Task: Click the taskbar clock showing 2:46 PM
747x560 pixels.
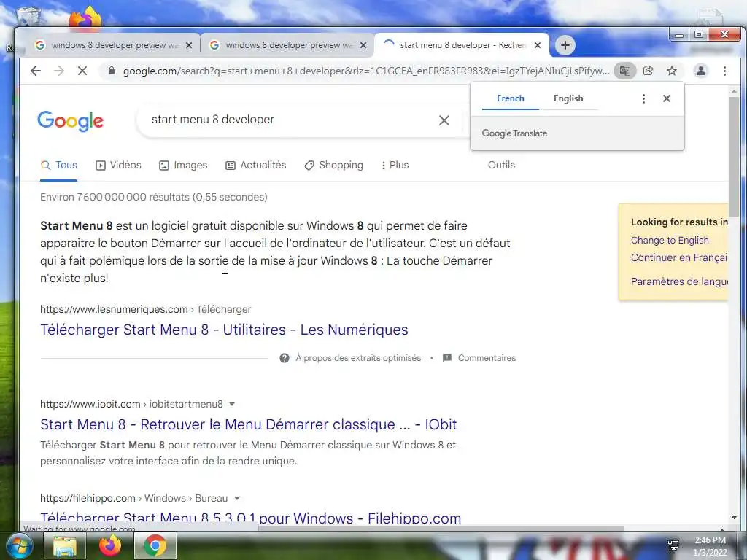Action: pyautogui.click(x=711, y=546)
